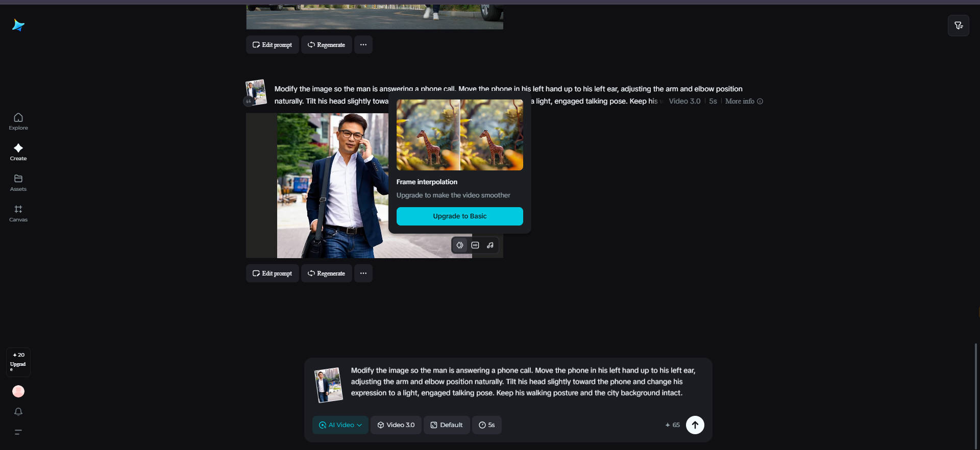This screenshot has width=980, height=450.
Task: Click the lower Edit prompt button
Action: [x=273, y=273]
